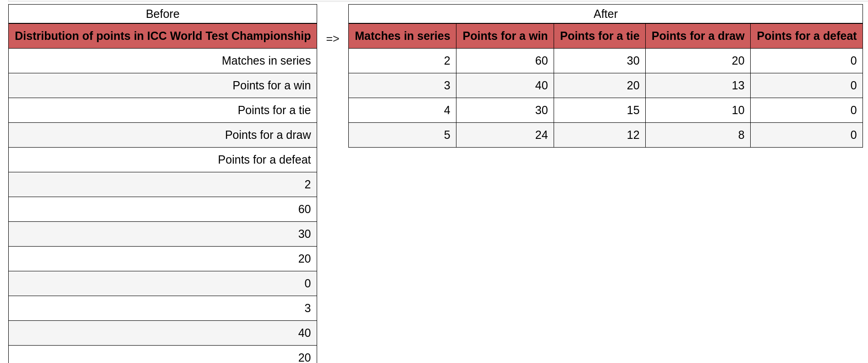
Task: Click the cell containing 40 in the Before table
Action: (163, 333)
